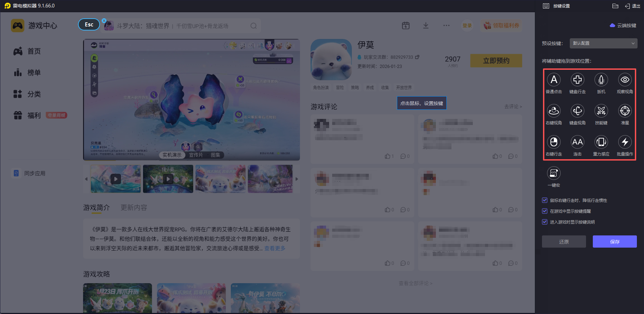Select the 右键视角 right-click view icon

click(x=554, y=111)
